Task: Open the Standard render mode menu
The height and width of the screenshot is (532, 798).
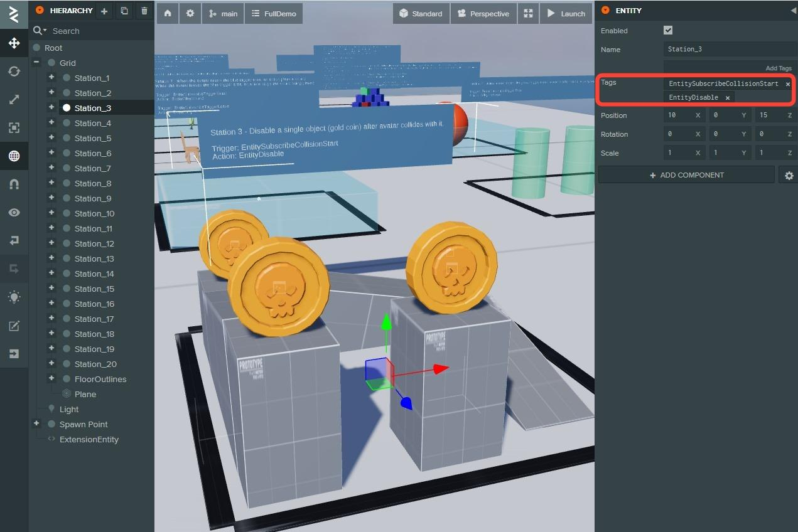Action: tap(421, 13)
